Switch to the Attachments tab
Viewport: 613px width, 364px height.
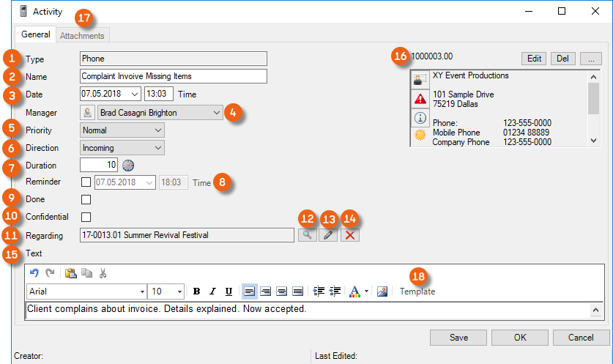[x=82, y=35]
